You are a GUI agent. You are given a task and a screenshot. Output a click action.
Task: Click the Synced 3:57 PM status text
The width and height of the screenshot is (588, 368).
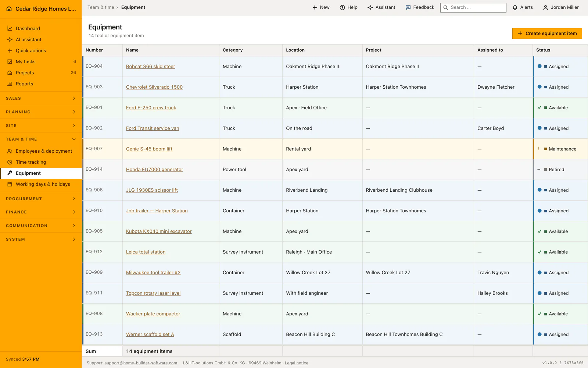coord(23,359)
